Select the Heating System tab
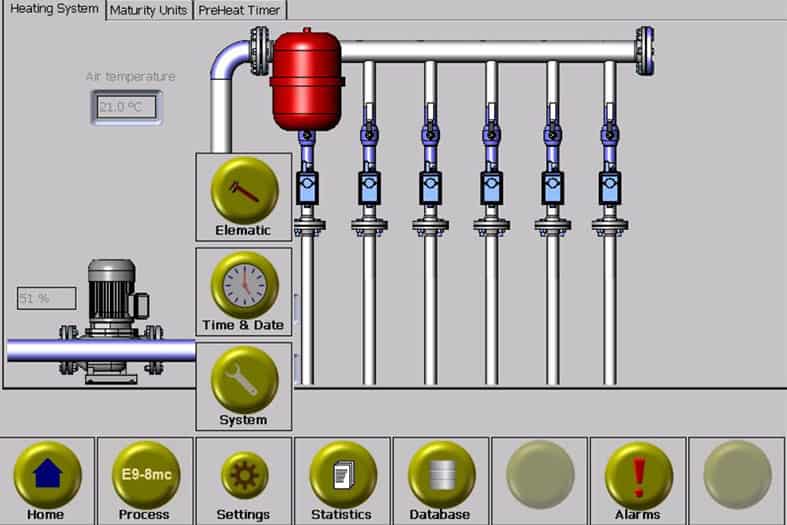 [54, 9]
